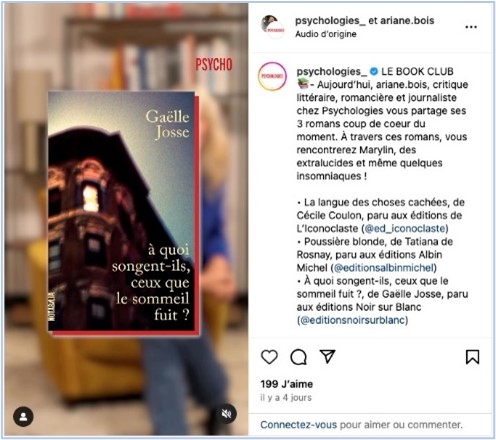Open the three-dot more options menu
The height and width of the screenshot is (440, 496).
(x=471, y=27)
